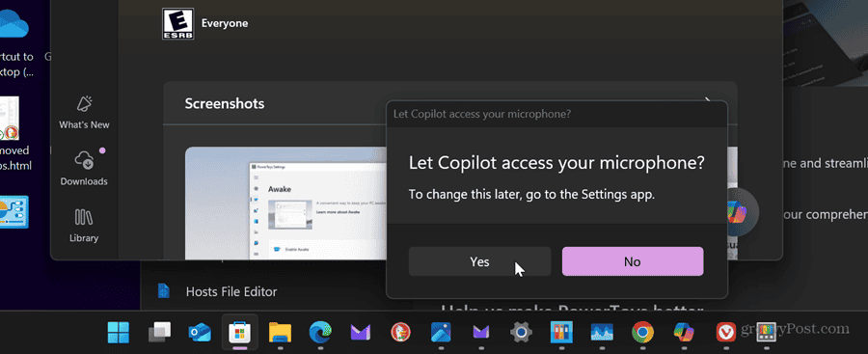Click the purple mail icon beside Settings gear
Screen dimensions: 868x354
[480, 333]
